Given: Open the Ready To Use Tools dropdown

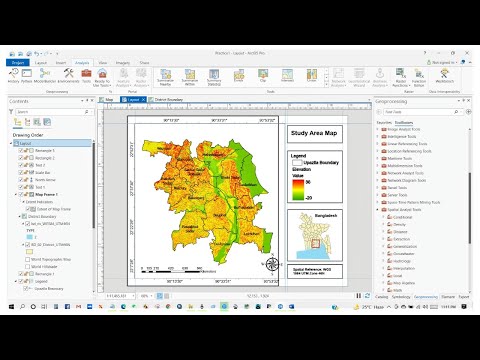Looking at the screenshot, I should [x=102, y=78].
